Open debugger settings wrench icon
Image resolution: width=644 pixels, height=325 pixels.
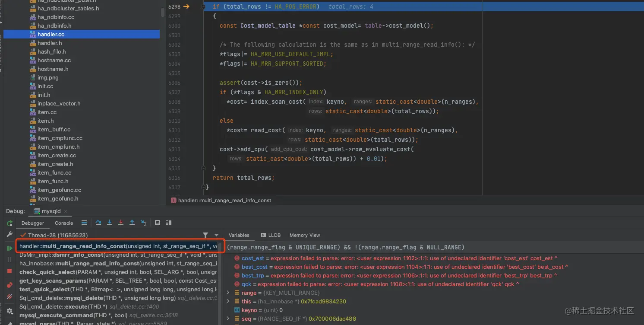click(x=9, y=234)
